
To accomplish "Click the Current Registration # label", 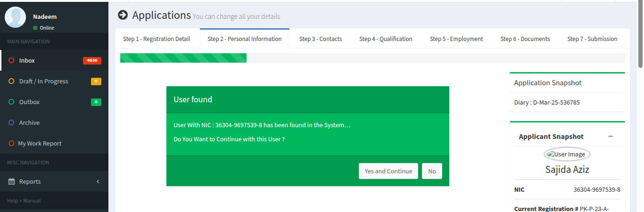I will point(546,209).
